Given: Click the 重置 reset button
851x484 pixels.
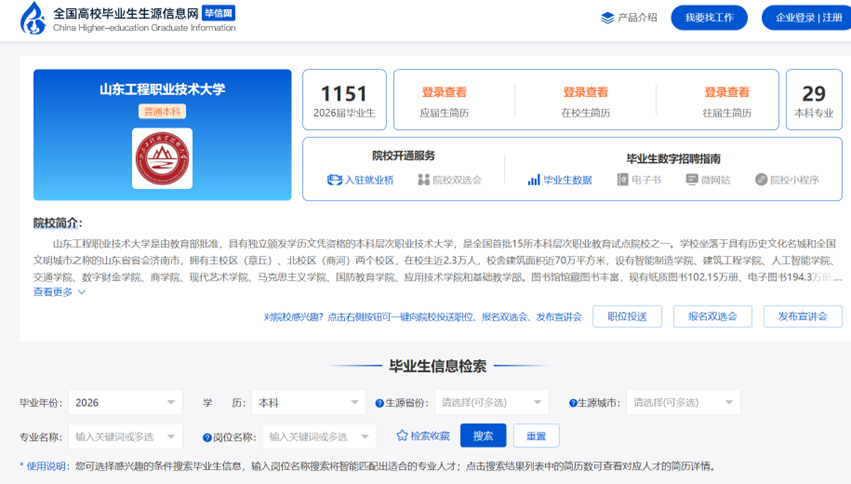Looking at the screenshot, I should tap(536, 436).
